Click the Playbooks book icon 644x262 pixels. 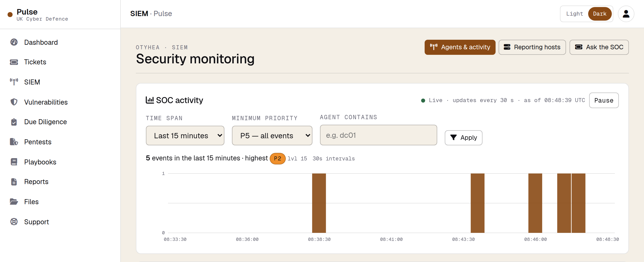(14, 162)
